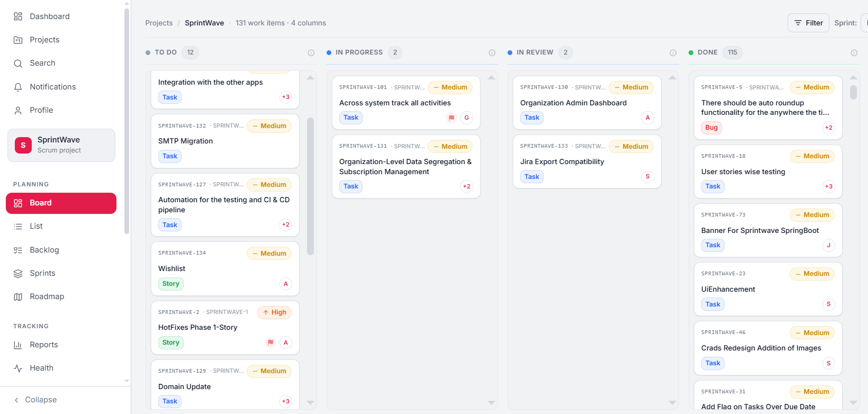Click the Filter button

click(808, 23)
